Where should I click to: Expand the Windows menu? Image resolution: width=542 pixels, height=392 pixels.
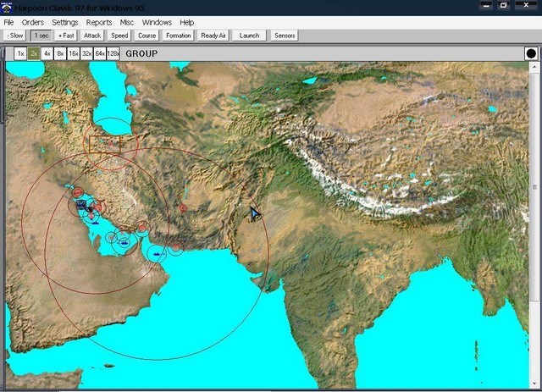(157, 22)
